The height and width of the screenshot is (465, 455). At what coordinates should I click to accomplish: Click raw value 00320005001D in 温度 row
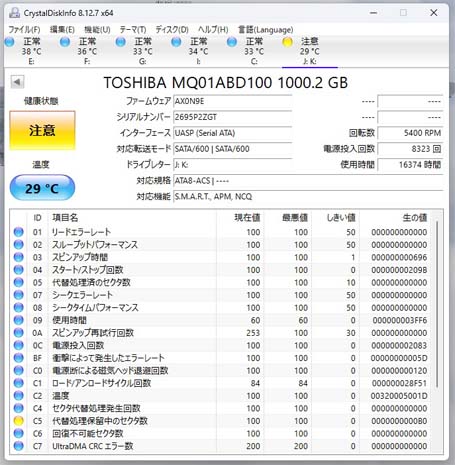click(399, 396)
